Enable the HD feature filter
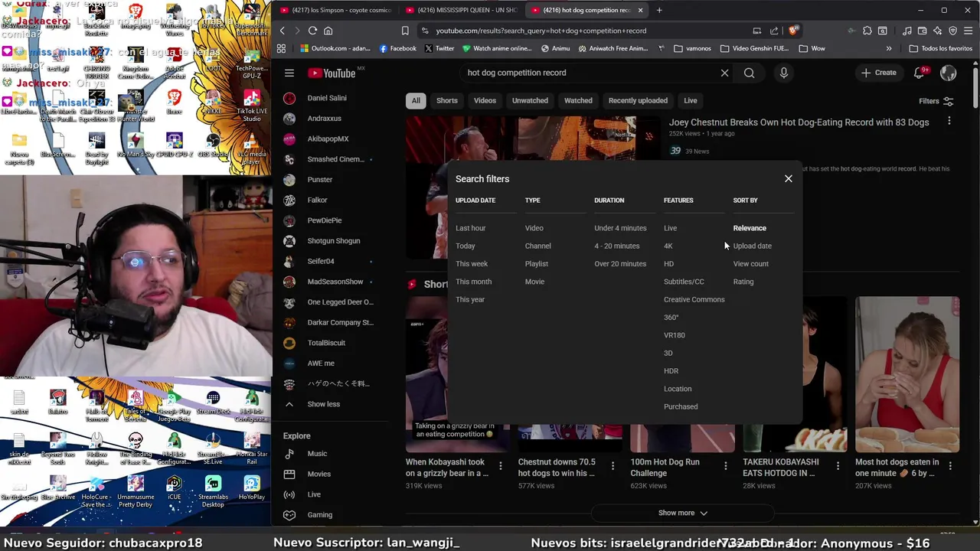The height and width of the screenshot is (551, 980). point(668,264)
